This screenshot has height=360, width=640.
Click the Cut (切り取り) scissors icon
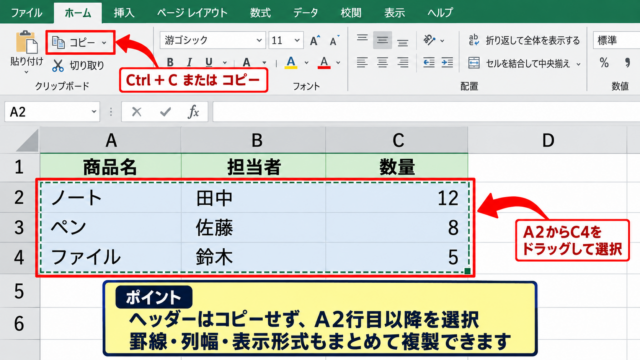(x=58, y=66)
